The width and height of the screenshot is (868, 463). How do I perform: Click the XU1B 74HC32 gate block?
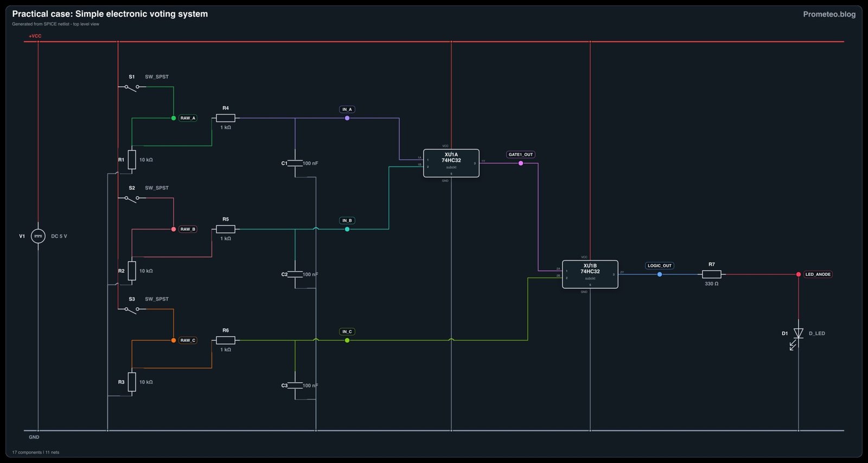coord(590,274)
